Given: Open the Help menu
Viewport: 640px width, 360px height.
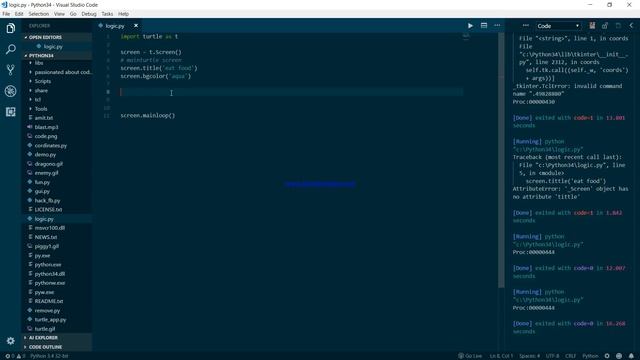Looking at the screenshot, I should tap(123, 14).
